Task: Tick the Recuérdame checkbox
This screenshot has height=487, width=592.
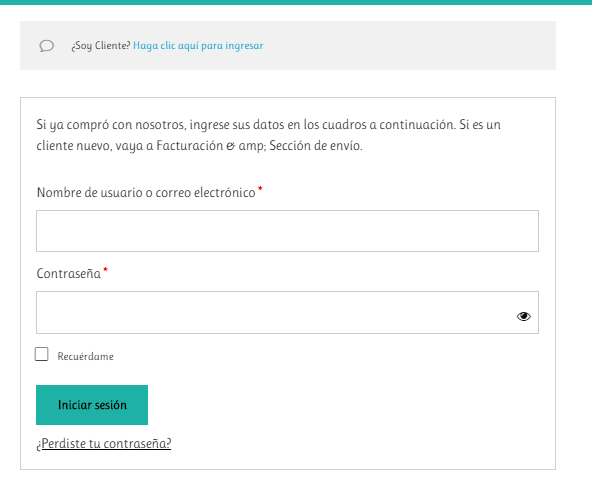Action: pyautogui.click(x=42, y=354)
